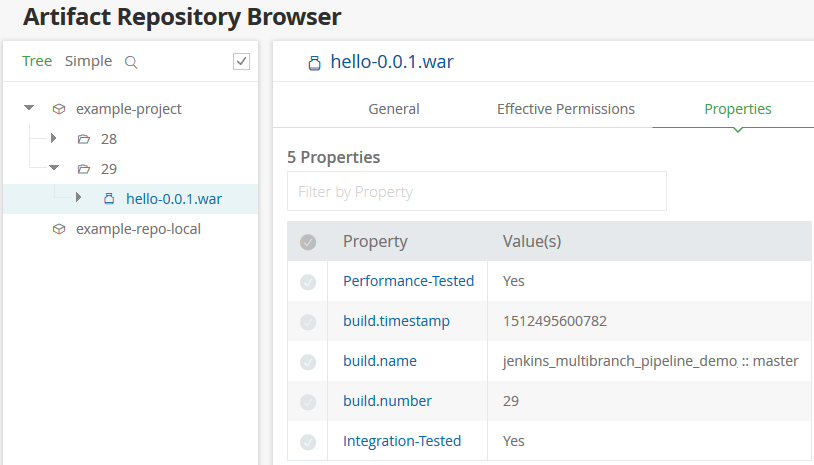Screen dimensions: 814x465
Task: Click the Filter by Property input field
Action: tap(477, 192)
